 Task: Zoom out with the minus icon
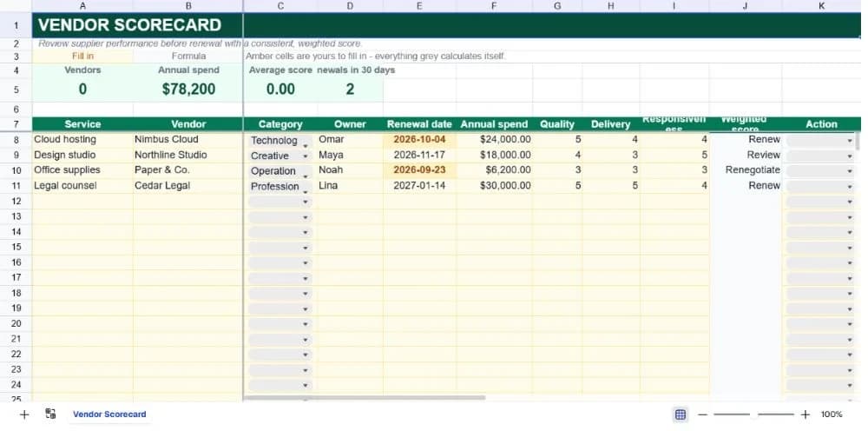coord(702,414)
